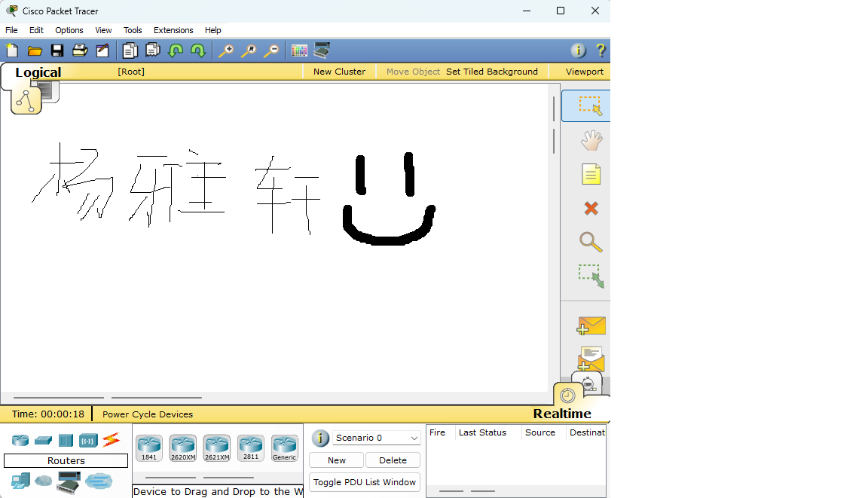The image size is (868, 498).
Task: Select Custom Made Devices category
Action: (69, 482)
